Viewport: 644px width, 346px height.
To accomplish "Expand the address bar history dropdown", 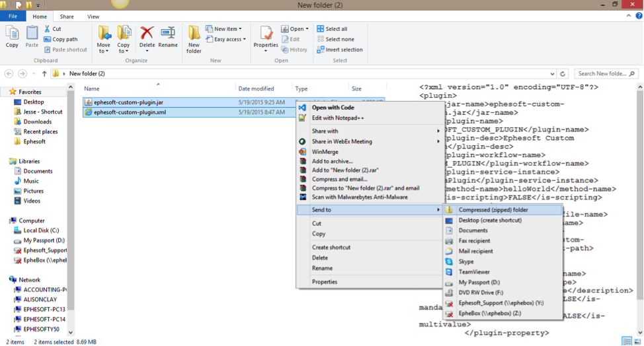I will pyautogui.click(x=552, y=74).
